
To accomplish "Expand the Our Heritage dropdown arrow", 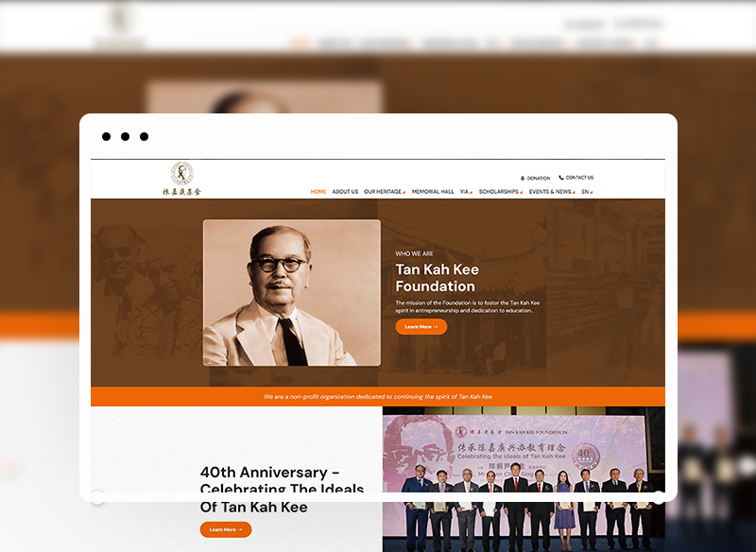I will tap(404, 193).
